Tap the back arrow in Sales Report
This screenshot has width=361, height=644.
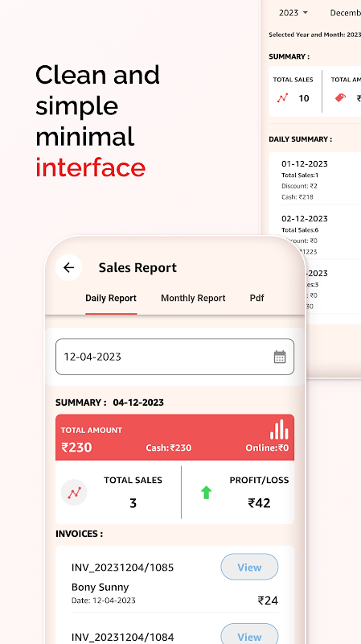coord(68,268)
